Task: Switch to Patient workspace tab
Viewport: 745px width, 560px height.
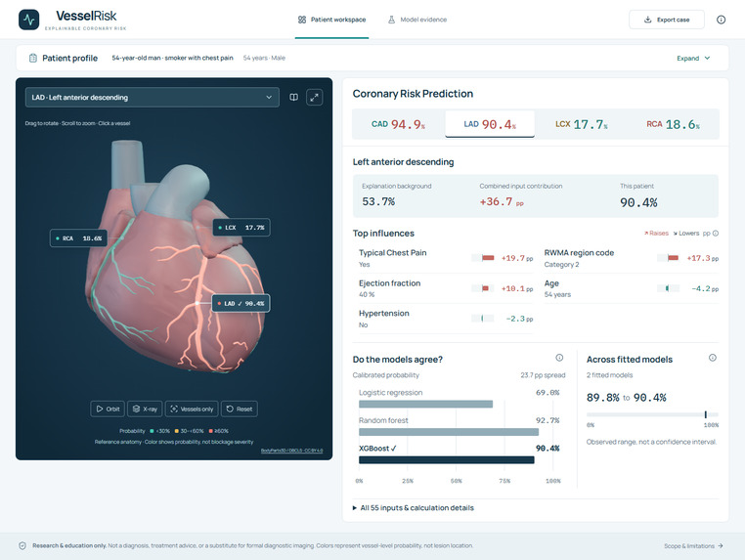Action: 331,20
